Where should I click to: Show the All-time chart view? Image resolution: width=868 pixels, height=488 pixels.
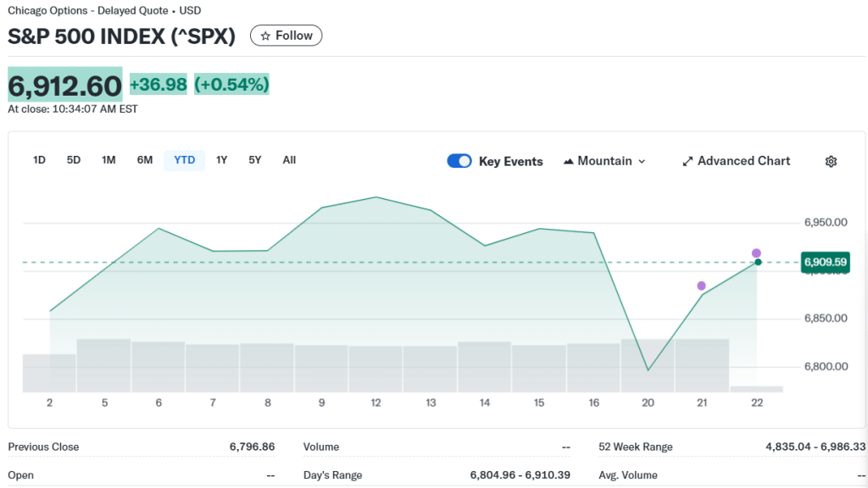[289, 160]
